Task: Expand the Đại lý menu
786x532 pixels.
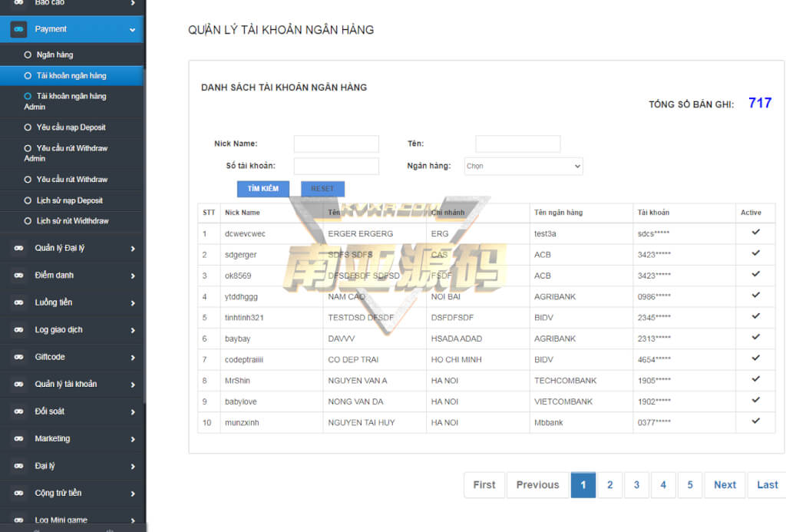Action: [132, 466]
